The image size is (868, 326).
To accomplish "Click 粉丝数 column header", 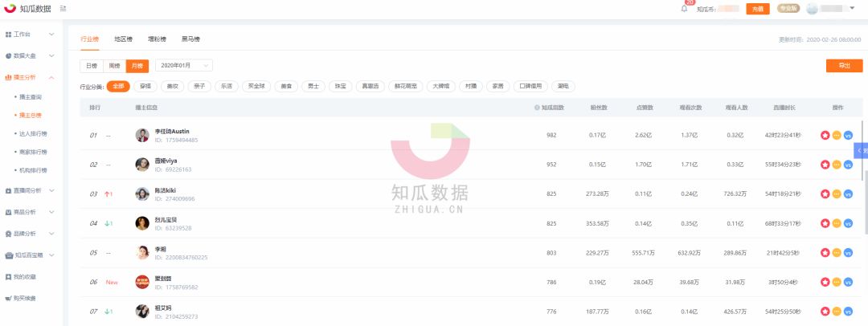I will [599, 108].
